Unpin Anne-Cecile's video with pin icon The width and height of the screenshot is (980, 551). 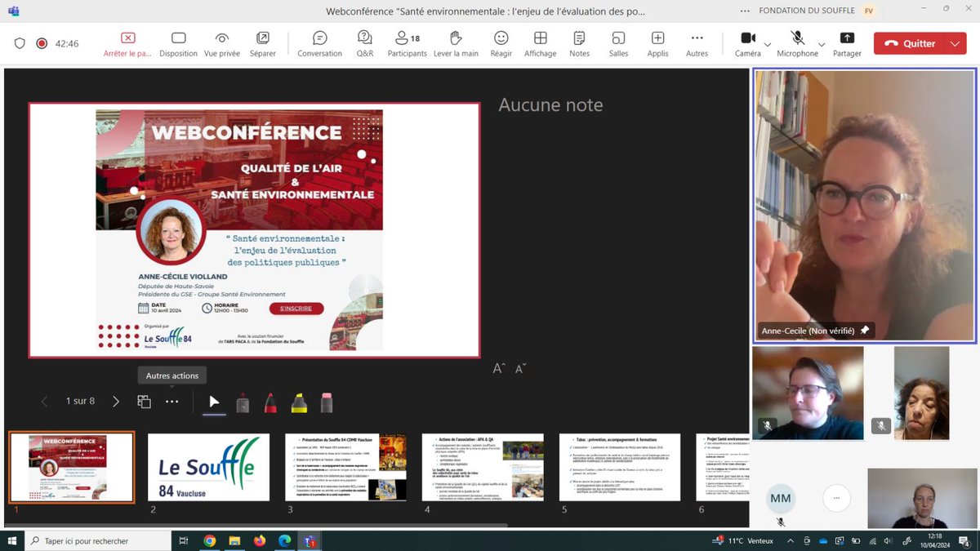click(x=865, y=330)
